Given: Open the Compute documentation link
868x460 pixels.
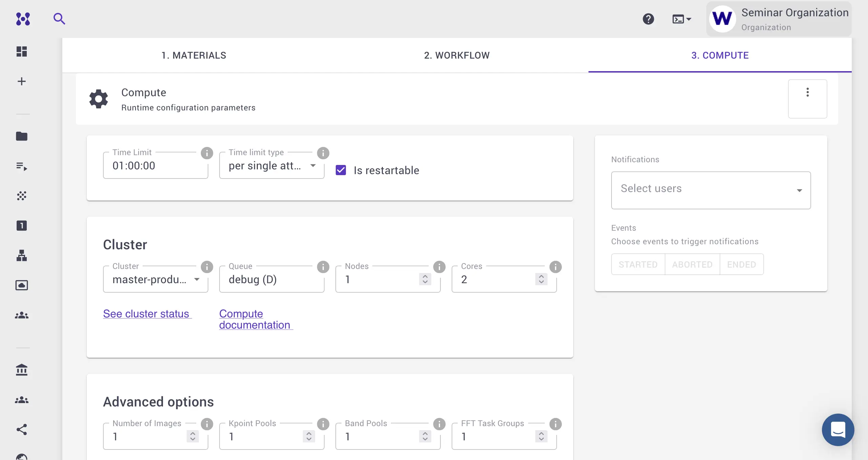Looking at the screenshot, I should [254, 319].
